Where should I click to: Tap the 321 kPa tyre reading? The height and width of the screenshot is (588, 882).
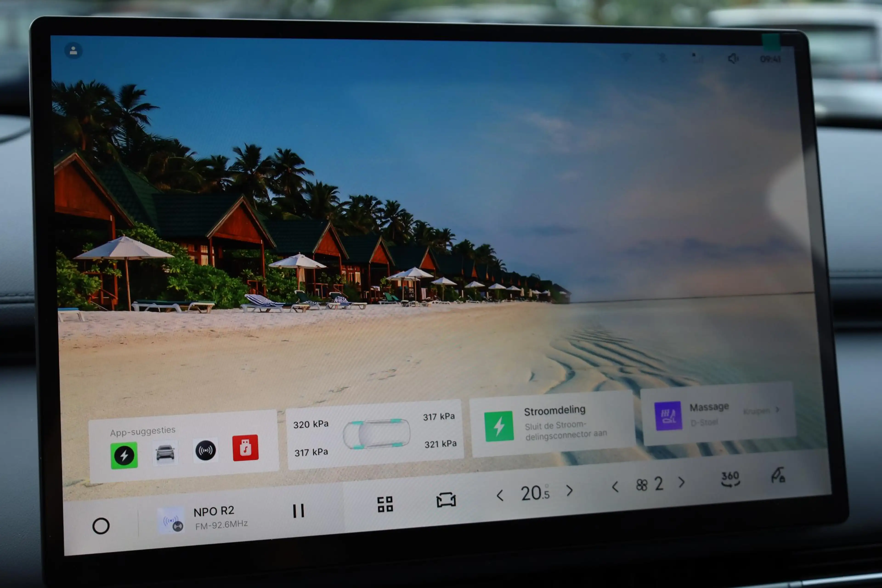pyautogui.click(x=441, y=444)
